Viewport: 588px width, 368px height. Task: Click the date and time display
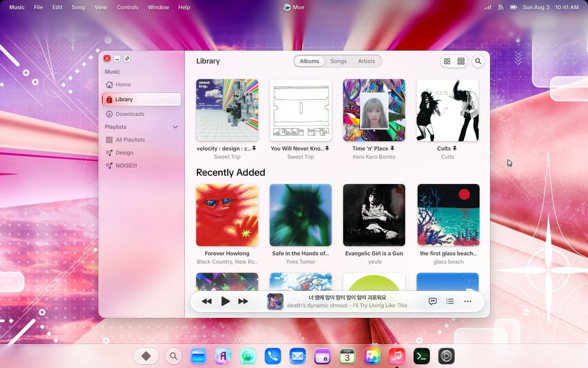[x=551, y=7]
